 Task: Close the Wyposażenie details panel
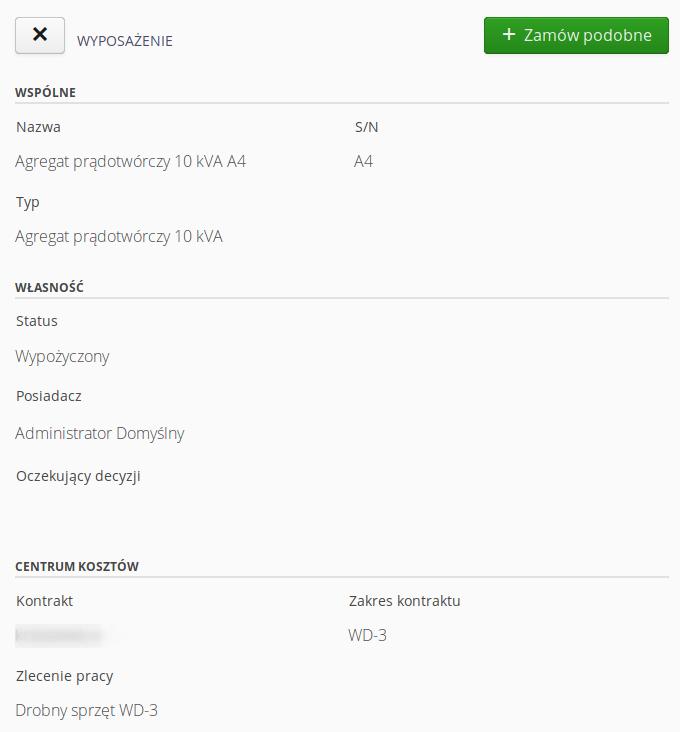point(40,35)
